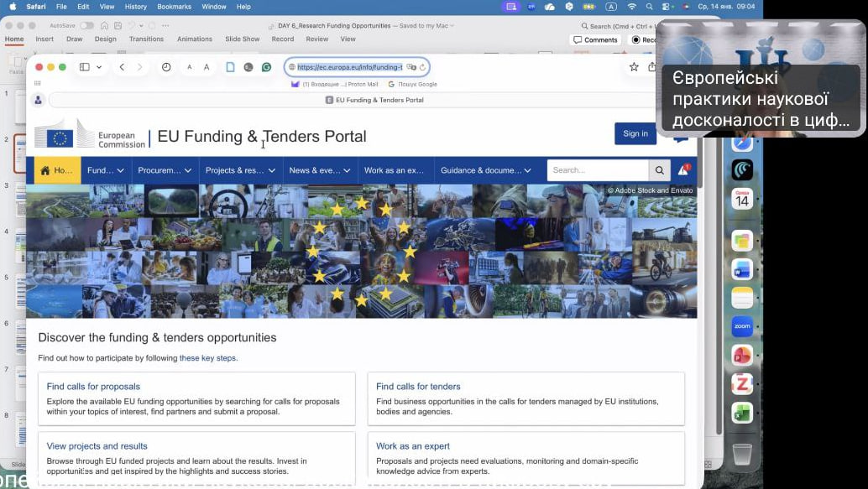
Task: Open Safari browsing history clock icon
Action: [x=166, y=67]
